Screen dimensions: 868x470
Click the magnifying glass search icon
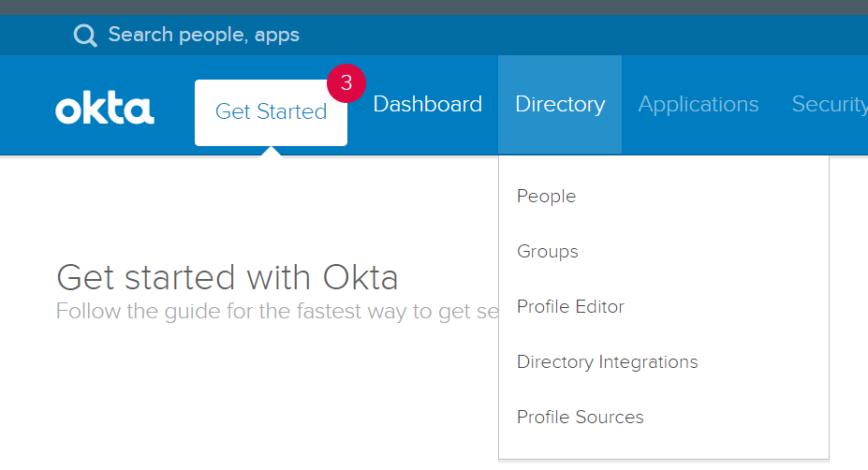click(x=85, y=36)
